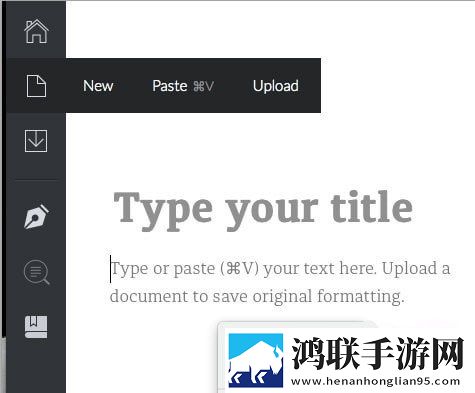Click the download arrow box icon

click(x=36, y=141)
